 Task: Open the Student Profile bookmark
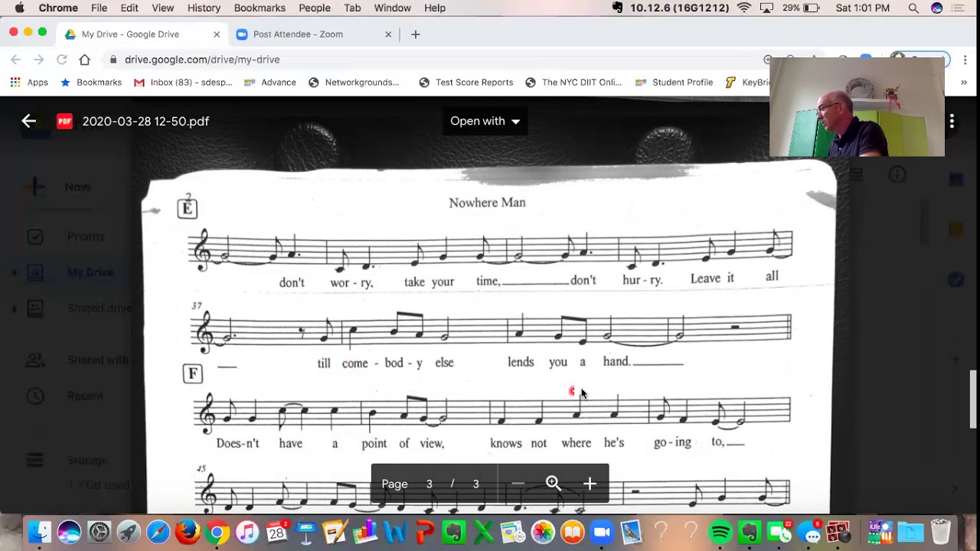[675, 83]
